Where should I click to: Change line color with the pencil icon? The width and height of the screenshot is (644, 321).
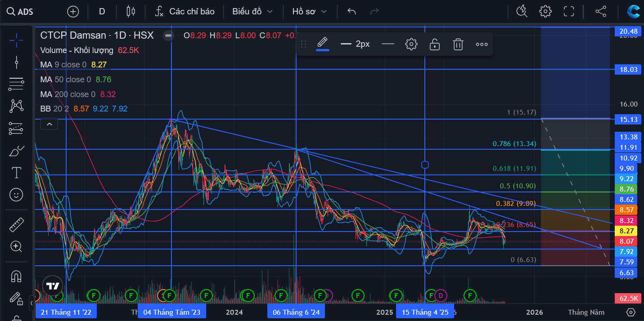click(322, 44)
